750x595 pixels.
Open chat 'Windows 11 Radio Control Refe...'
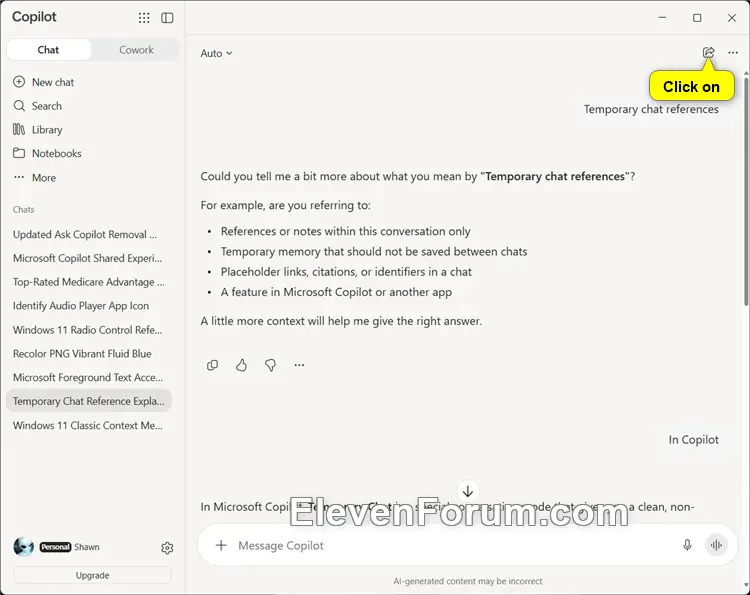coord(89,330)
